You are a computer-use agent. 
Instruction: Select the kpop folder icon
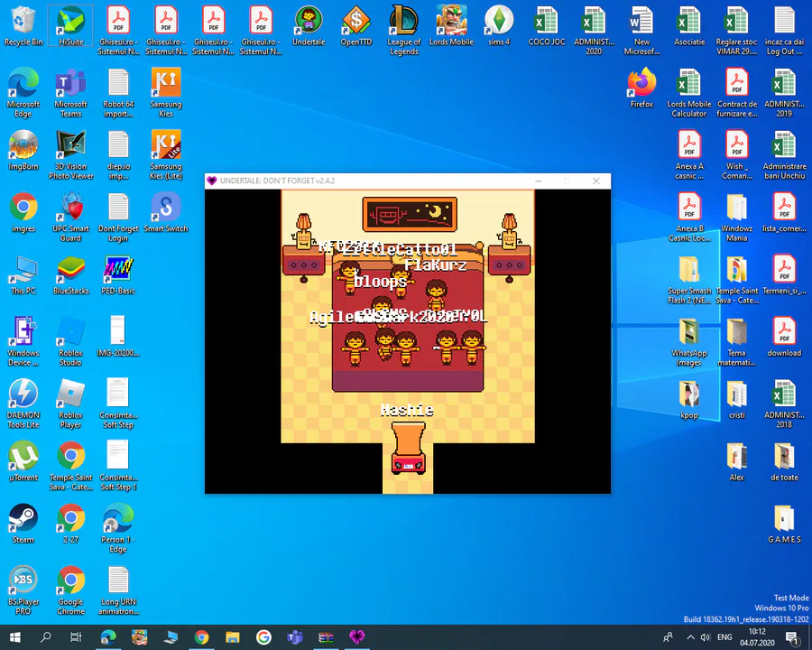(x=688, y=399)
